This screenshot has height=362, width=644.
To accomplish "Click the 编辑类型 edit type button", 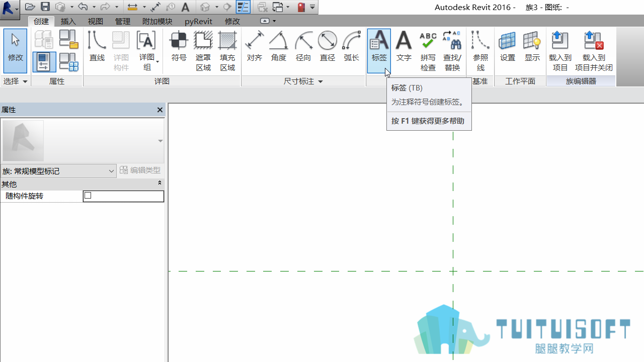I will 140,170.
